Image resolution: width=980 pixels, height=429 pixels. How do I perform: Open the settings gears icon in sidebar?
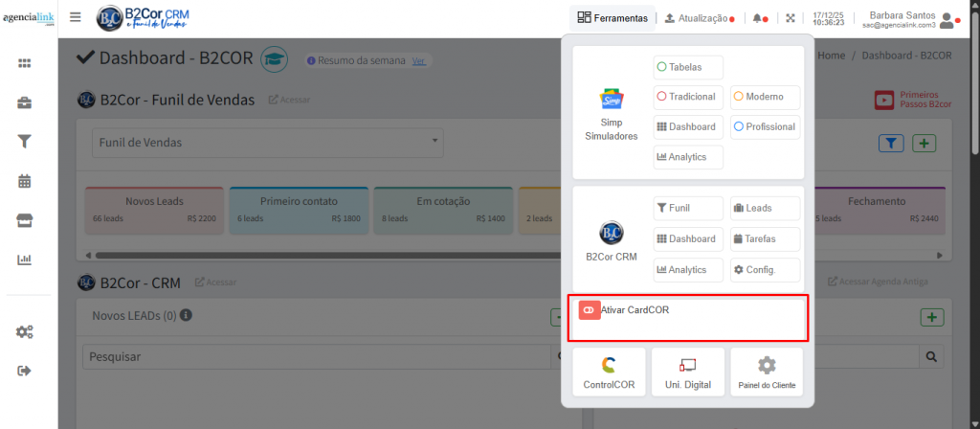25,331
